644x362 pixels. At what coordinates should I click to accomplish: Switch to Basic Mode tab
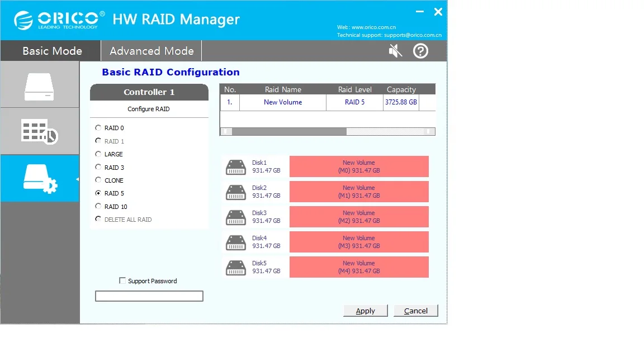[51, 51]
